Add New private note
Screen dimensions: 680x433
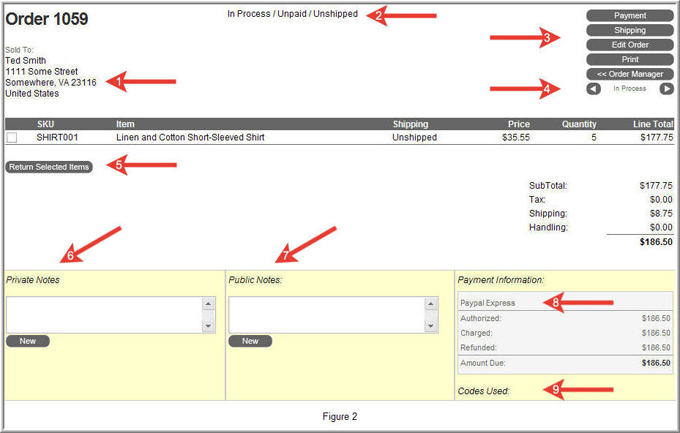point(28,341)
